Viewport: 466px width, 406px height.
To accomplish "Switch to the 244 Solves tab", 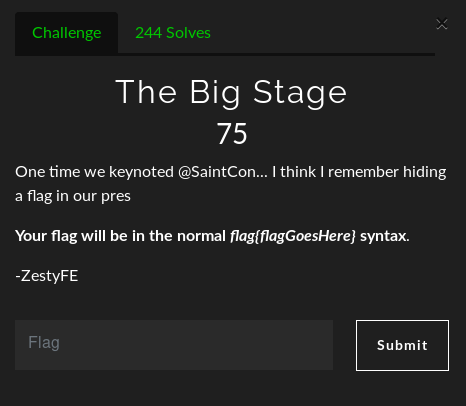I will point(173,33).
